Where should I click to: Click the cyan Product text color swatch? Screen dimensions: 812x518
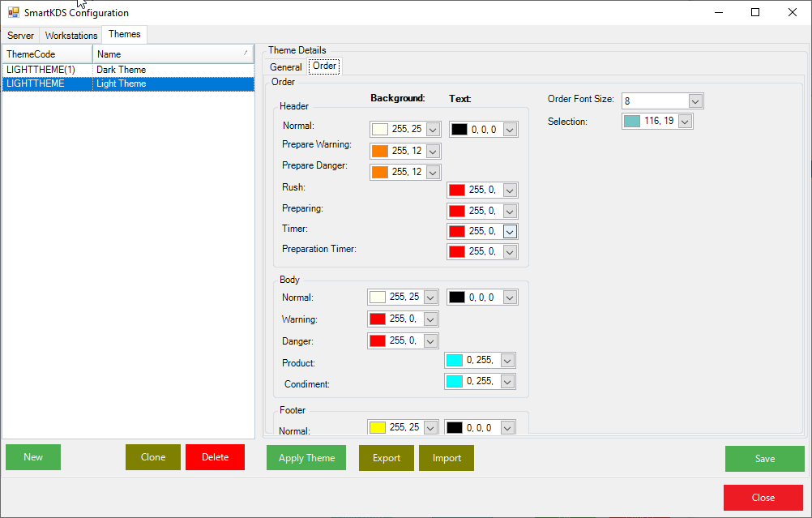tap(455, 361)
